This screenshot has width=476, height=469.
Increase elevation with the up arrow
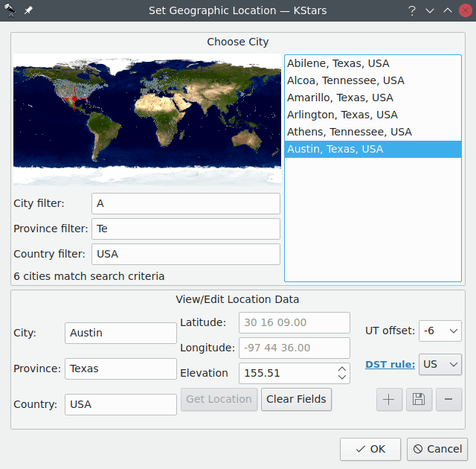pos(341,368)
